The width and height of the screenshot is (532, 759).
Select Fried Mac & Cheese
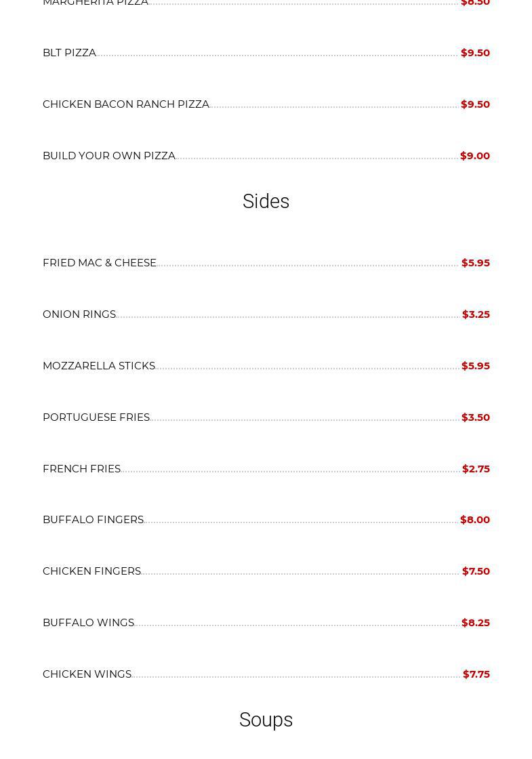[x=100, y=263]
